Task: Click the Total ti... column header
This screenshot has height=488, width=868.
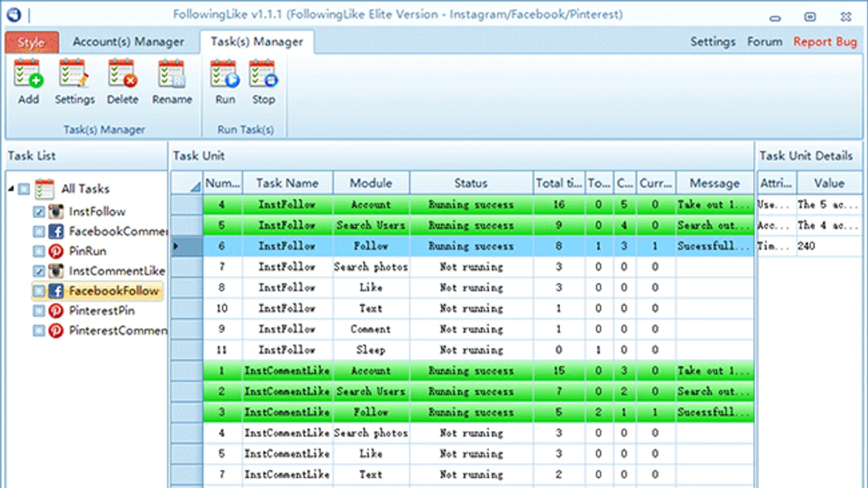Action: click(559, 183)
